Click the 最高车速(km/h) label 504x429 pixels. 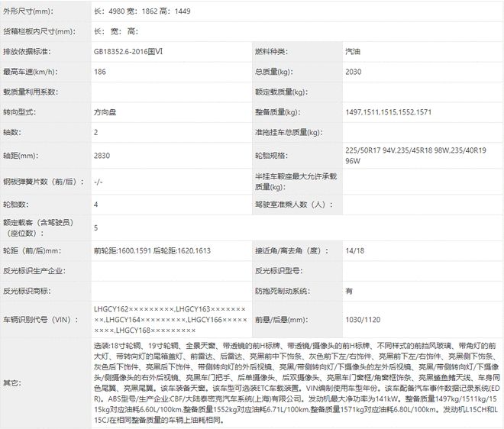pyautogui.click(x=31, y=72)
